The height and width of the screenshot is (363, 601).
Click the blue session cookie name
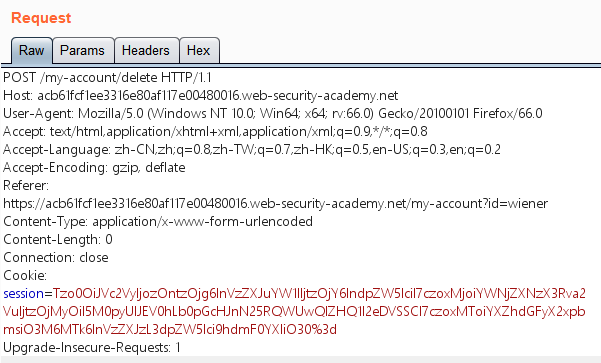(x=23, y=294)
